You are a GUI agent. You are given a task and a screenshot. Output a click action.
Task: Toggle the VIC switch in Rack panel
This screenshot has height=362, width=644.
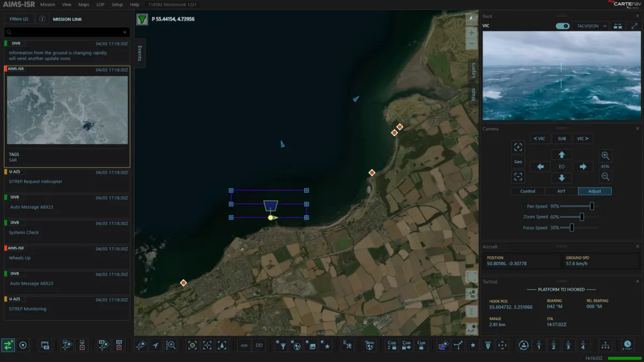tap(562, 26)
